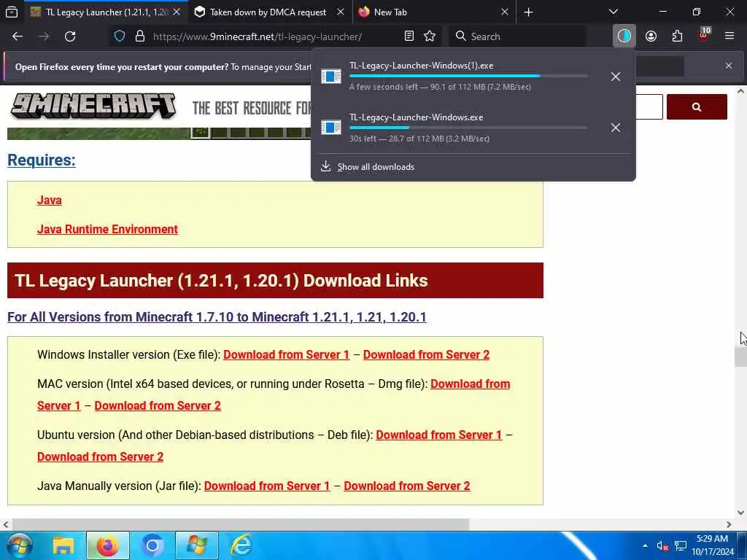Open Chrome from taskbar

tap(152, 545)
